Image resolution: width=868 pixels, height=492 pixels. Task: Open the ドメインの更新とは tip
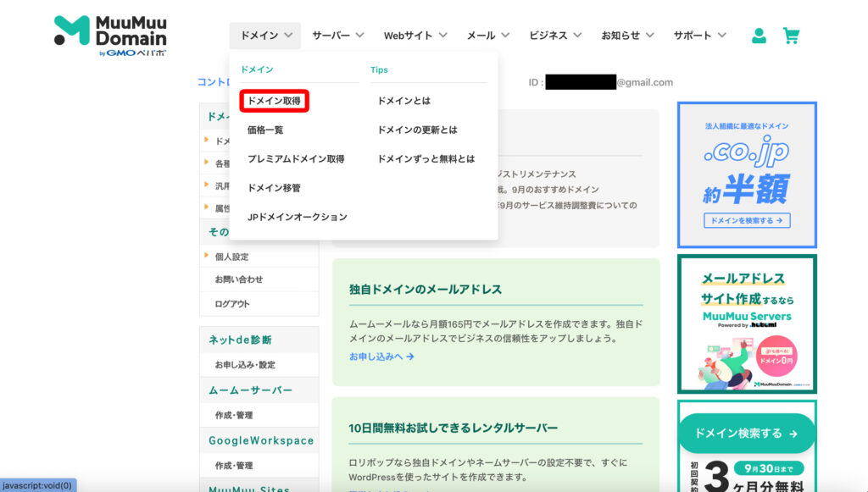417,130
